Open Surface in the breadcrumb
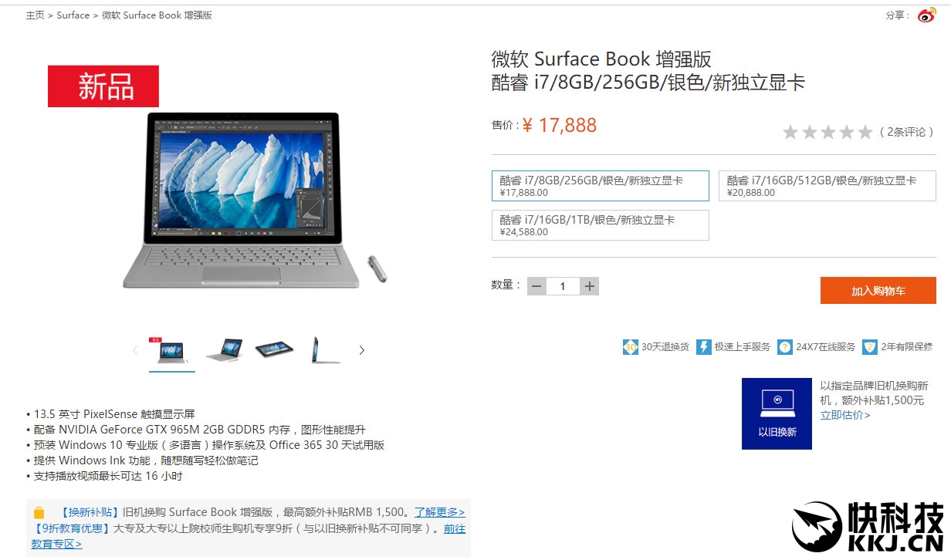 tap(73, 15)
